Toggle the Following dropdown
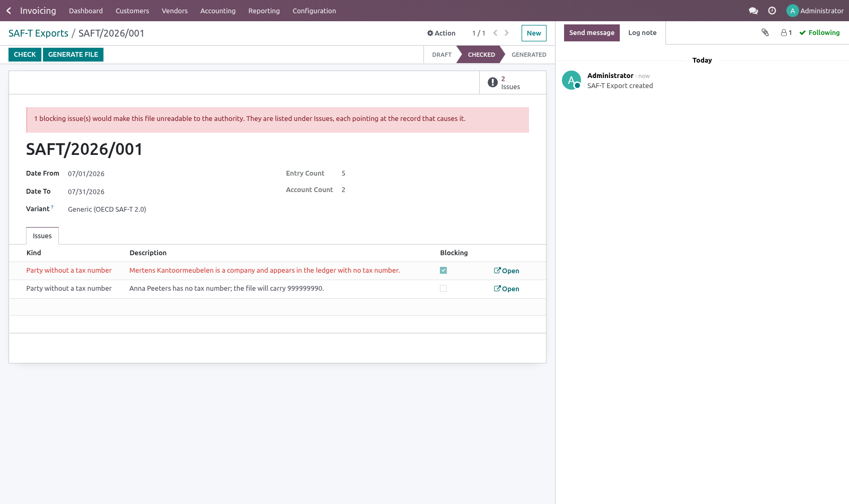 [819, 32]
